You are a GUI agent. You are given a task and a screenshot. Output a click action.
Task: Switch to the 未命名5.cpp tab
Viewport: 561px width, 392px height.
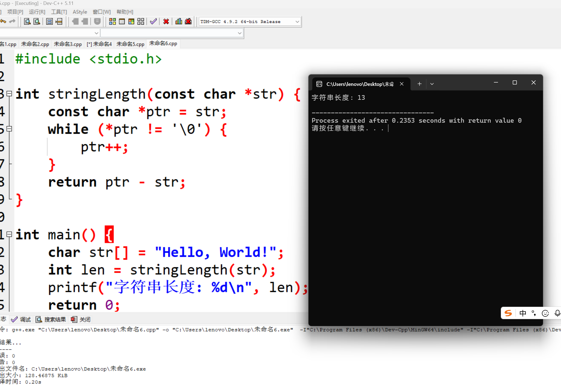[130, 44]
